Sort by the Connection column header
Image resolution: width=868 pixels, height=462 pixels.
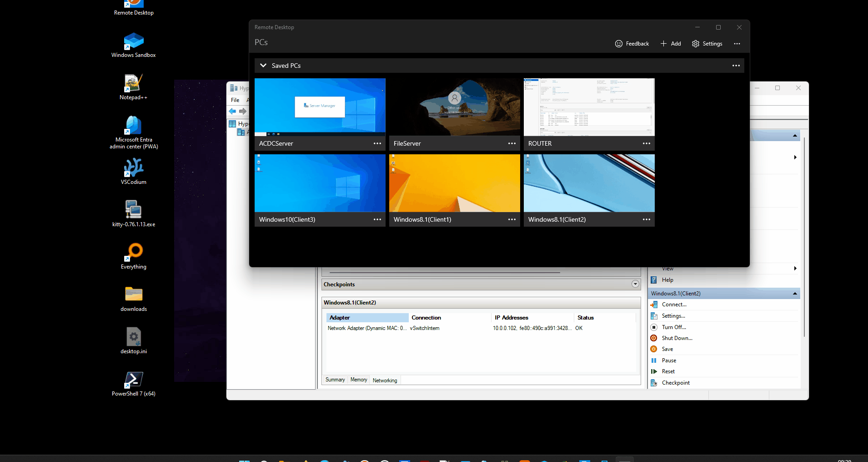pos(450,318)
